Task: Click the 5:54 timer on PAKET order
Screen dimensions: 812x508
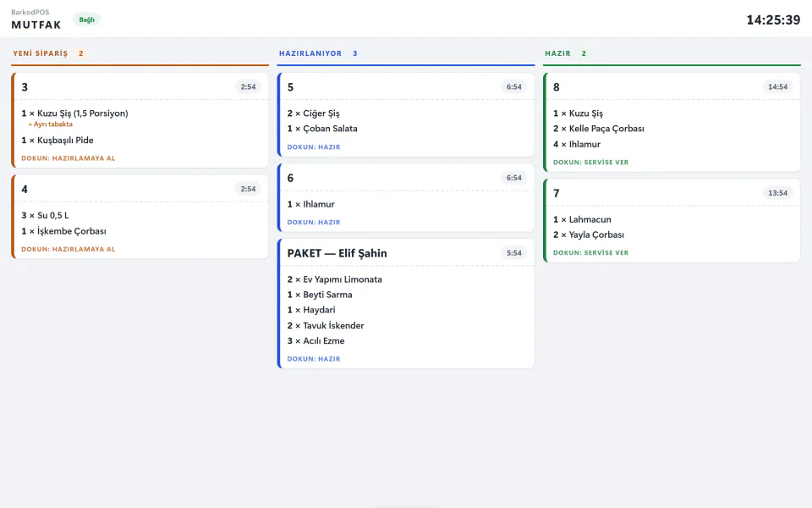Action: coord(513,253)
